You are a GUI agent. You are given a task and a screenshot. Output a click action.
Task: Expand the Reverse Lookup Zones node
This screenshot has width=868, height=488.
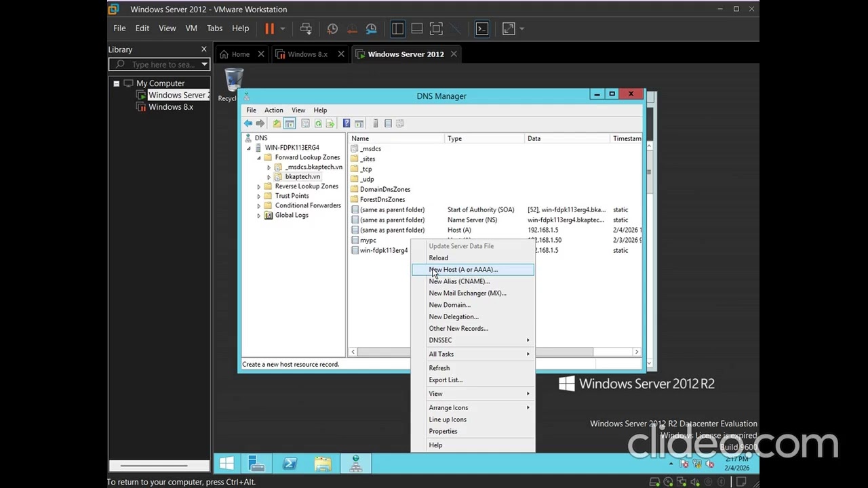coord(259,186)
